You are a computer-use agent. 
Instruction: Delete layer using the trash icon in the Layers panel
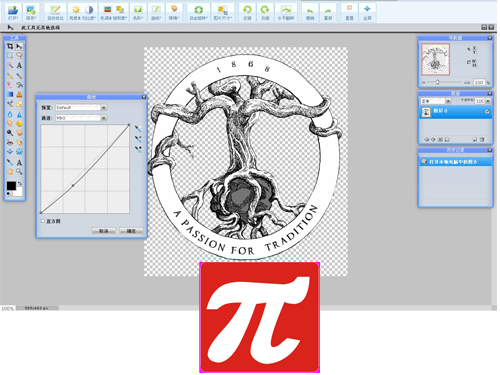click(x=482, y=139)
